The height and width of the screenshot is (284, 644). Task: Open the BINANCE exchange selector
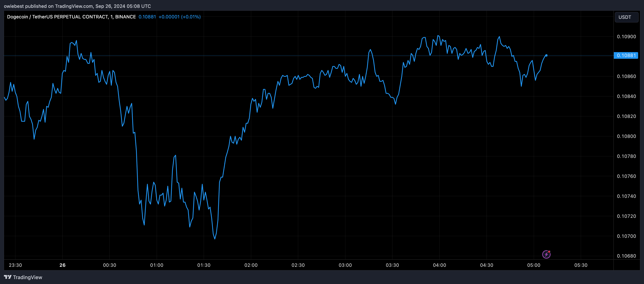click(125, 17)
